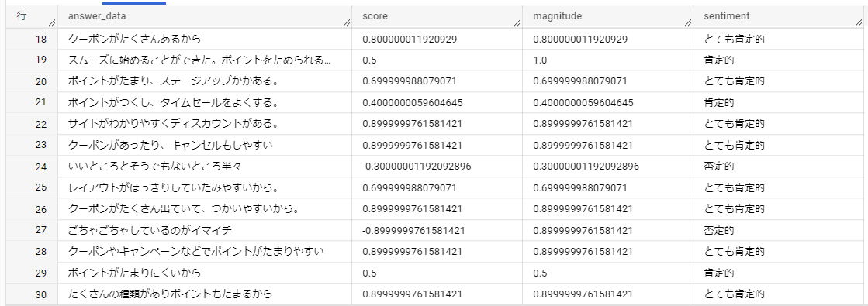
Task: Click the resize handle of score column header
Action: click(517, 23)
